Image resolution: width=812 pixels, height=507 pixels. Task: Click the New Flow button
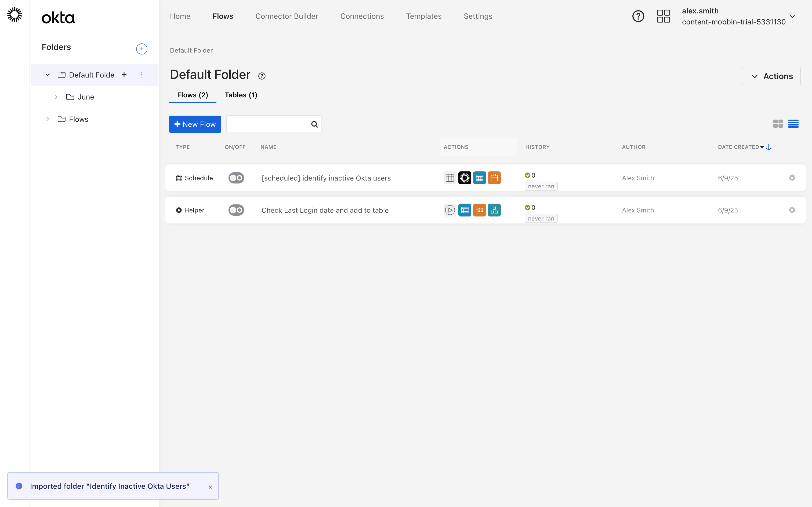[195, 124]
